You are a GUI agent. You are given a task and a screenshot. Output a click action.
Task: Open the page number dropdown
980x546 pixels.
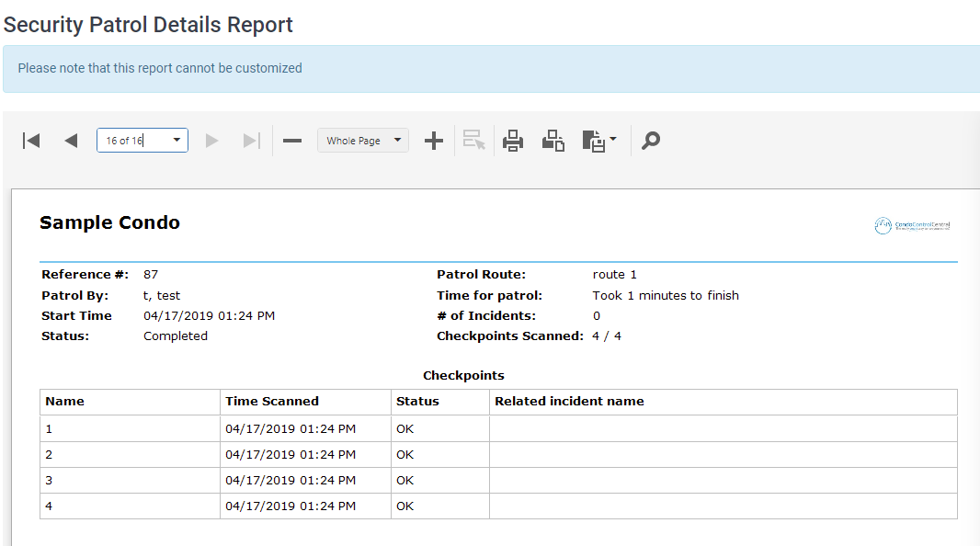[x=177, y=141]
